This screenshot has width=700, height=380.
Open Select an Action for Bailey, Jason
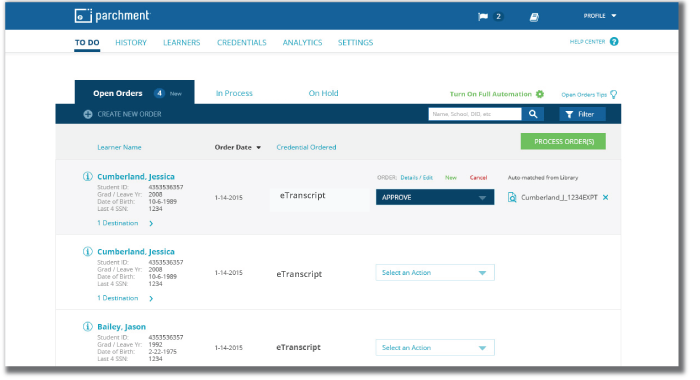[435, 348]
